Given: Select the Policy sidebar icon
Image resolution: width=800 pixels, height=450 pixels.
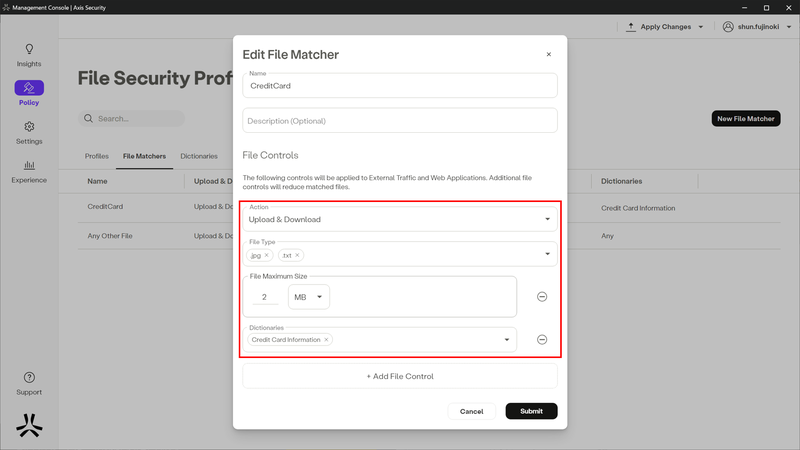Looking at the screenshot, I should [x=29, y=93].
